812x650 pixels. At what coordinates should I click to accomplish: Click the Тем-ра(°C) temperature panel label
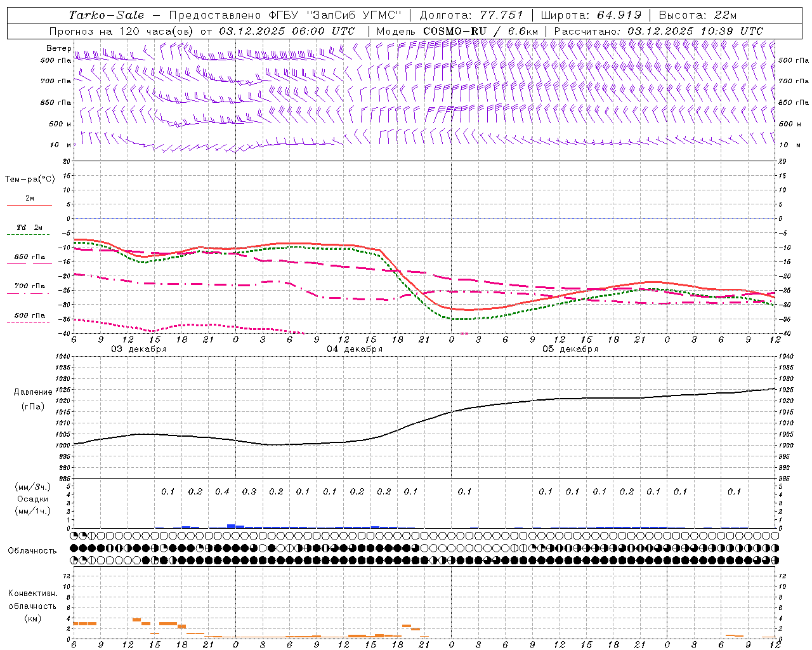coord(30,180)
